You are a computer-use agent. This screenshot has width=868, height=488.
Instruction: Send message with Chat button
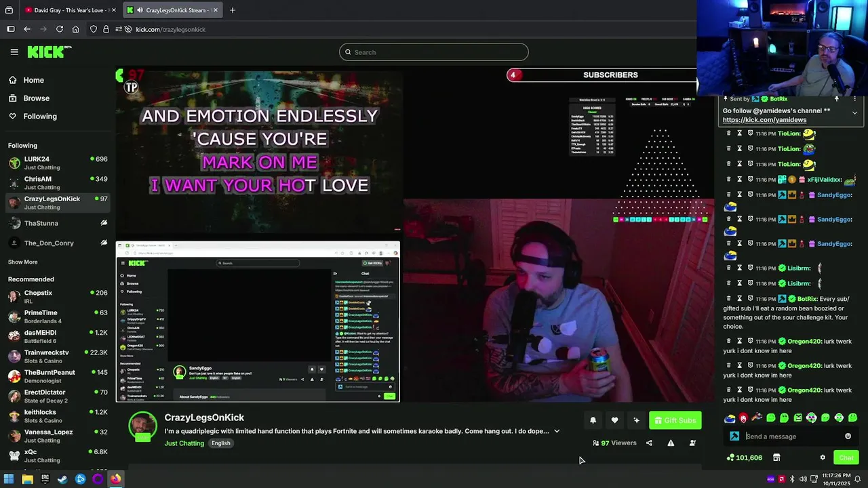846,457
